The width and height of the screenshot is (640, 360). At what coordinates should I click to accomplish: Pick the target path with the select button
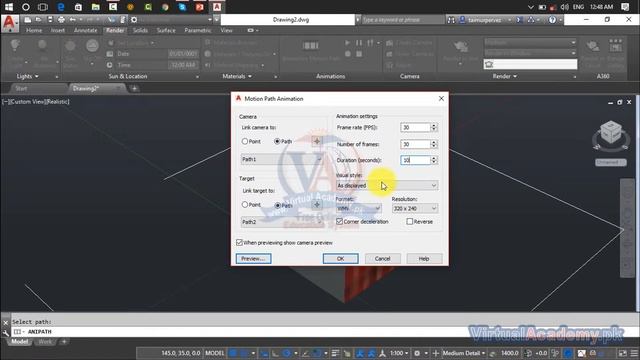[317, 205]
